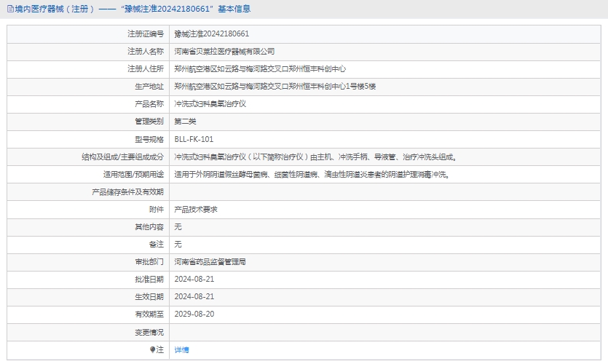Screen dimensions: 608x364
Task: Click the production address ending in 1号楼5楼
Action: point(275,87)
